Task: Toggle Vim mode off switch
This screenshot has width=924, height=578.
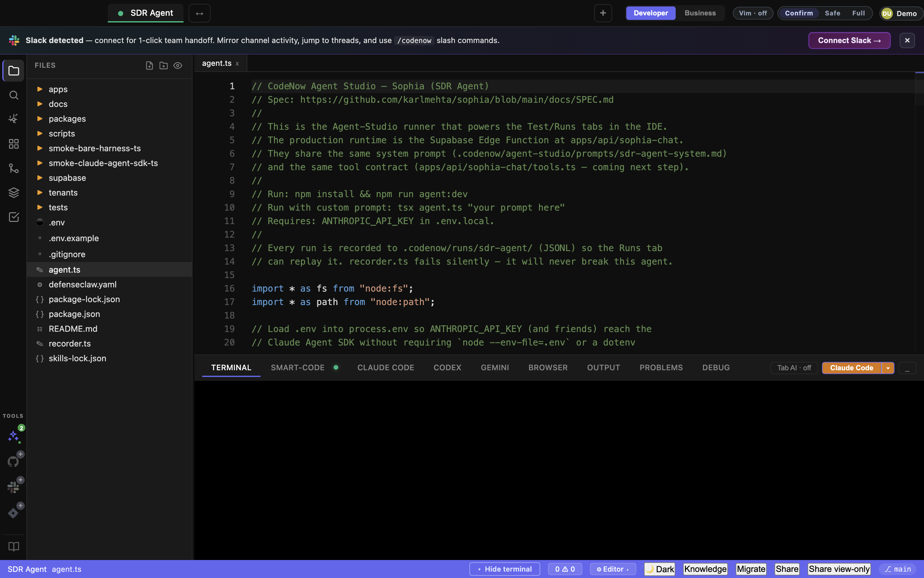Action: [x=753, y=13]
